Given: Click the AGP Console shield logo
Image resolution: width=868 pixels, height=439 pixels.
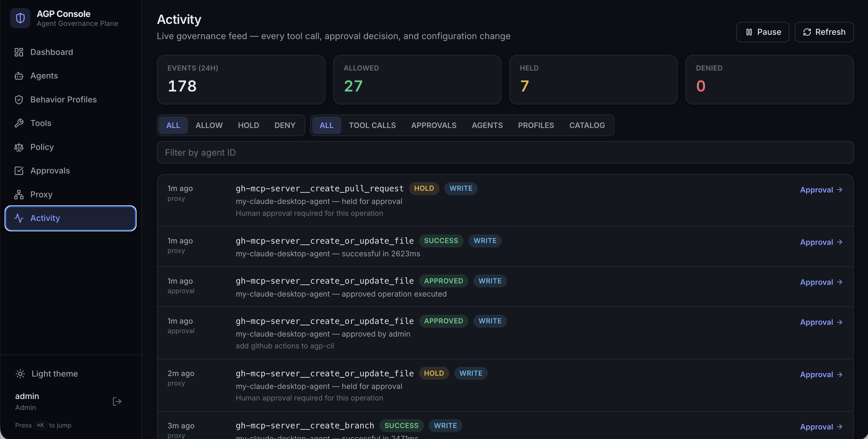Looking at the screenshot, I should click(20, 18).
